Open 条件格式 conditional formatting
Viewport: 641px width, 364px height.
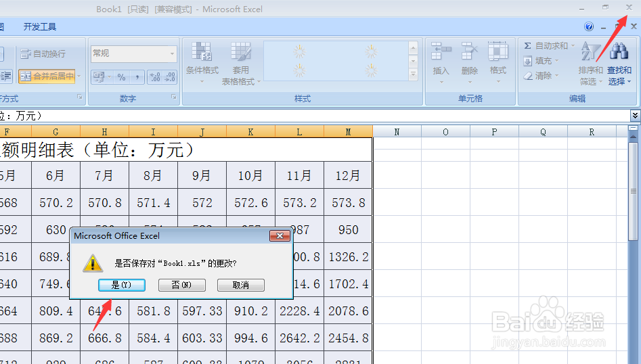tap(202, 62)
